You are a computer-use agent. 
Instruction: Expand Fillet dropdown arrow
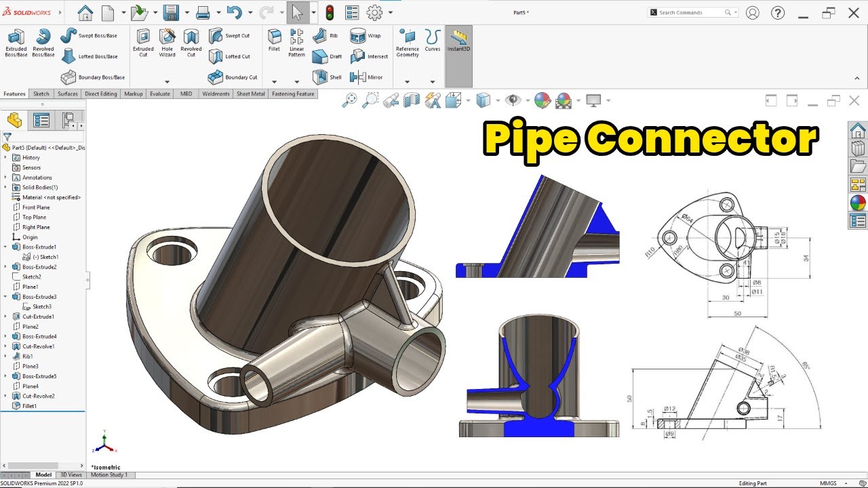tap(274, 82)
